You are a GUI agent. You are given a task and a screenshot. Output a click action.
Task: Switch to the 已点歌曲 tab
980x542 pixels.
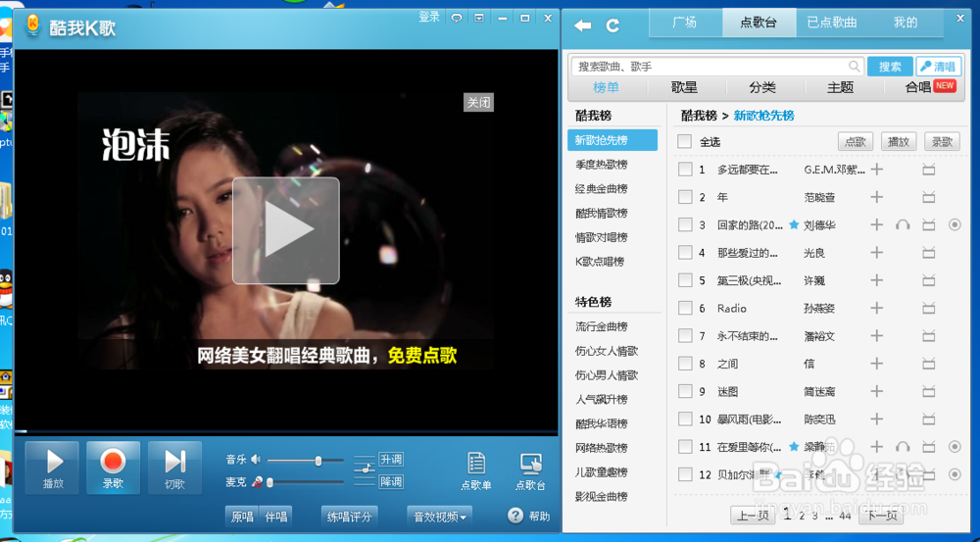click(832, 24)
